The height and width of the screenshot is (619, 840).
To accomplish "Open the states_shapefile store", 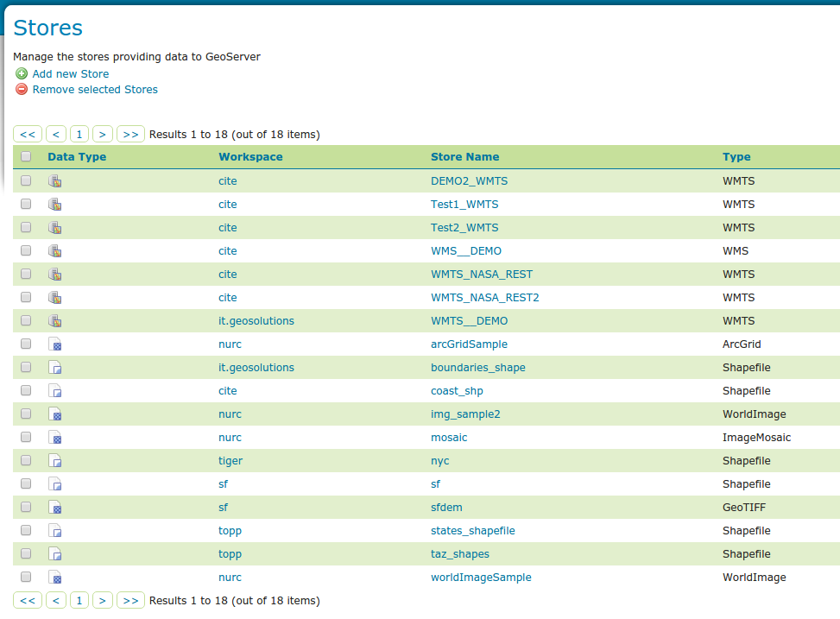I will pos(472,530).
